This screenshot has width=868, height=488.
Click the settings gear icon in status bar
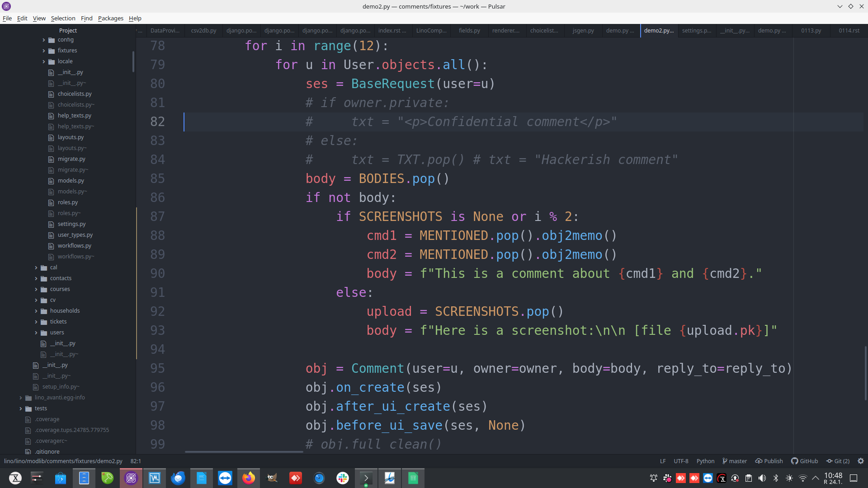click(860, 461)
